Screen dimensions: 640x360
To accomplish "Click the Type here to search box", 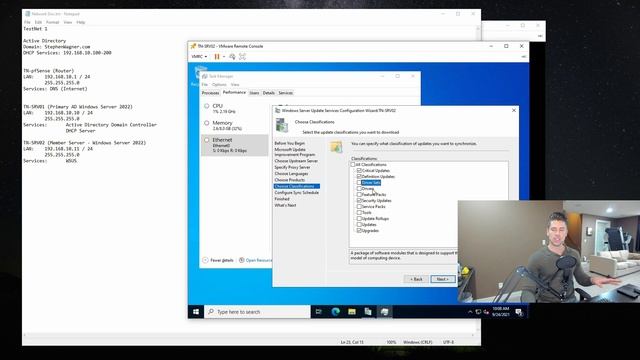I will coord(257,312).
